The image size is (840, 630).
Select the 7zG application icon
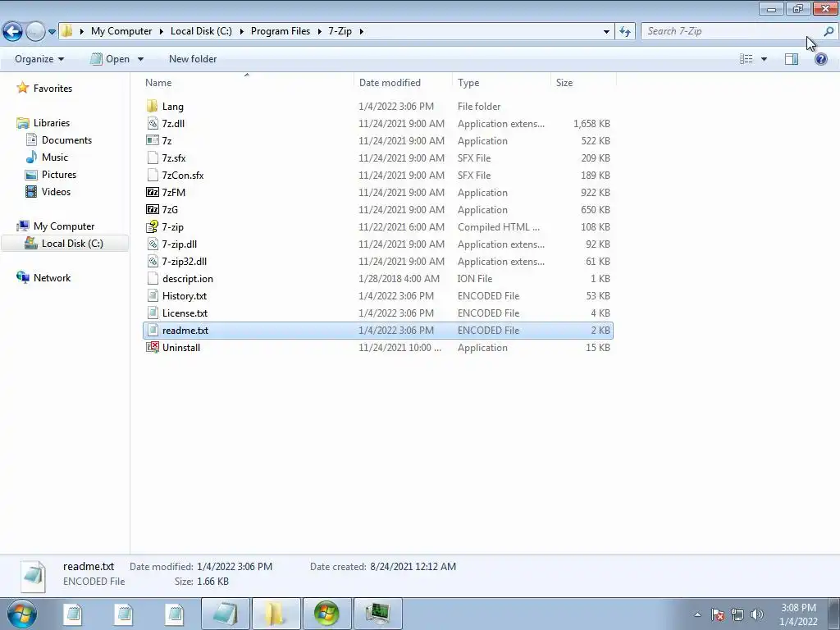(152, 209)
